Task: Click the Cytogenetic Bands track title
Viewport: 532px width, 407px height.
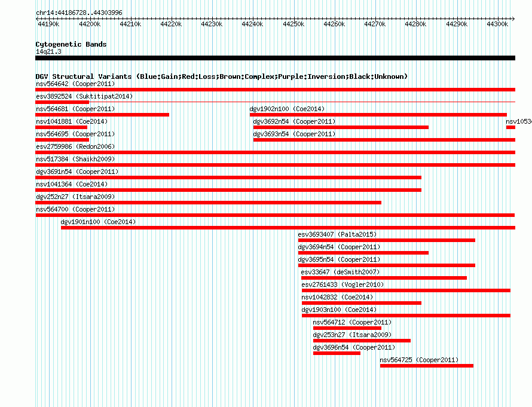Action: click(71, 44)
